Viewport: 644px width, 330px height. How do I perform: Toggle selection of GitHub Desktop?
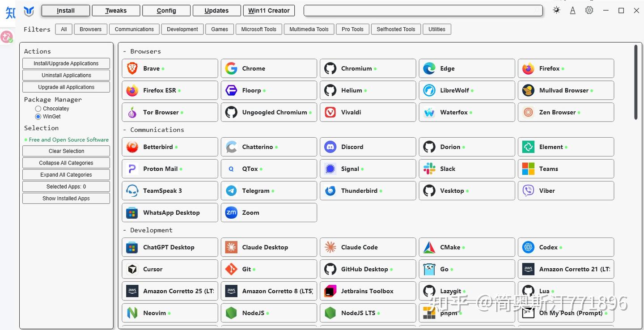[368, 269]
